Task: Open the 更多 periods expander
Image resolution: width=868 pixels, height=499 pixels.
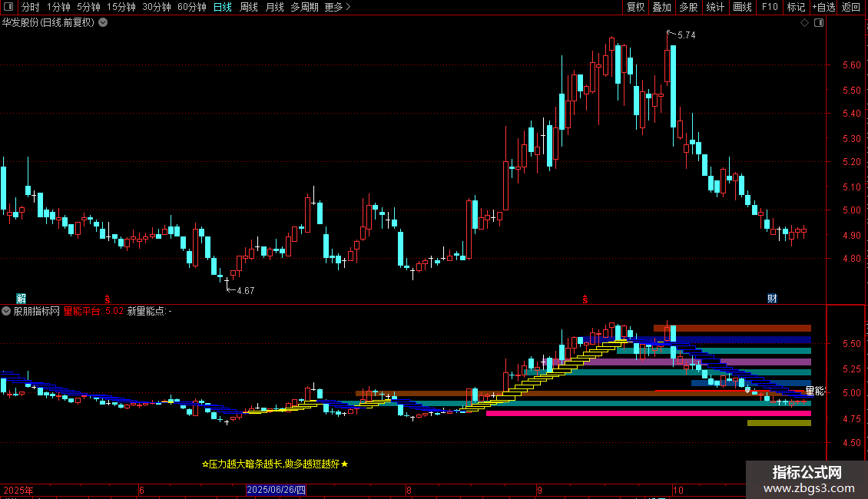Action: pos(337,7)
